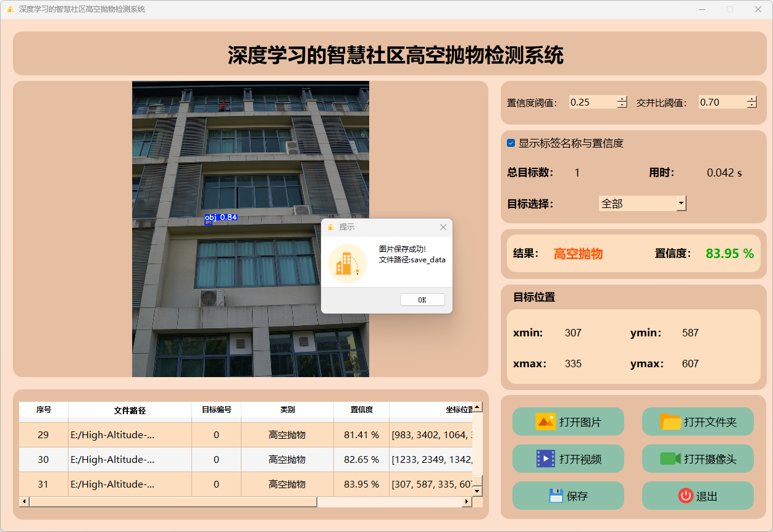Image resolution: width=773 pixels, height=532 pixels.
Task: Minimize the main application window
Action: click(702, 9)
